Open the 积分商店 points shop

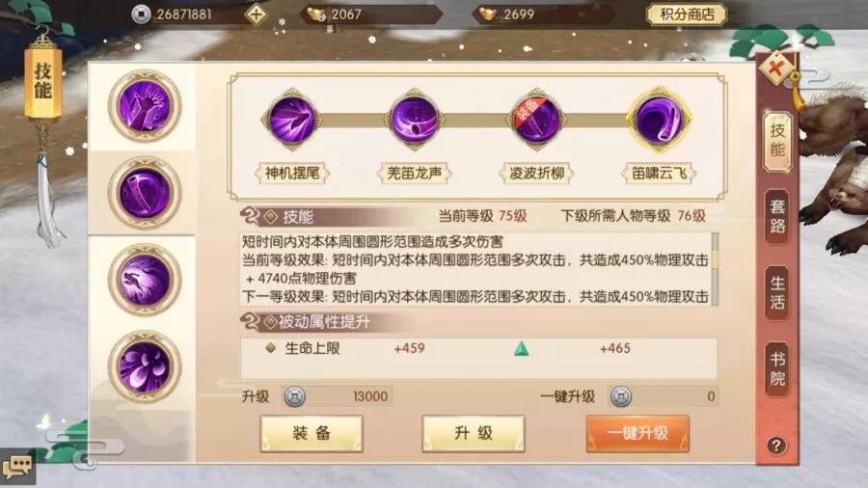pos(687,14)
